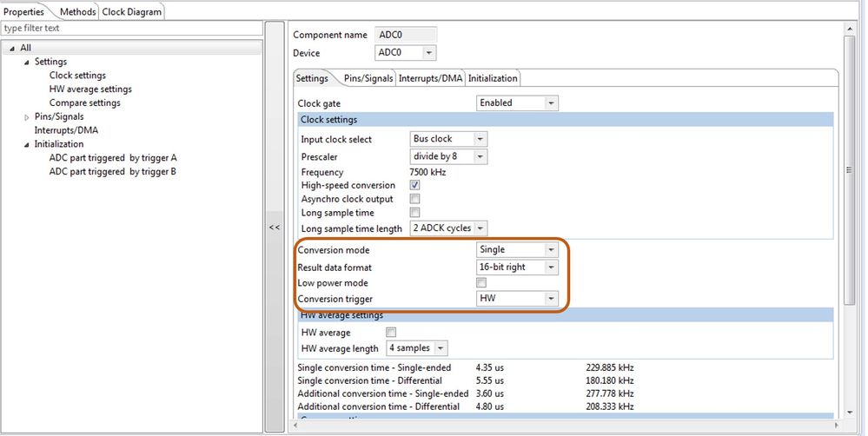
Task: Click the Clock settings section header
Action: (x=565, y=120)
